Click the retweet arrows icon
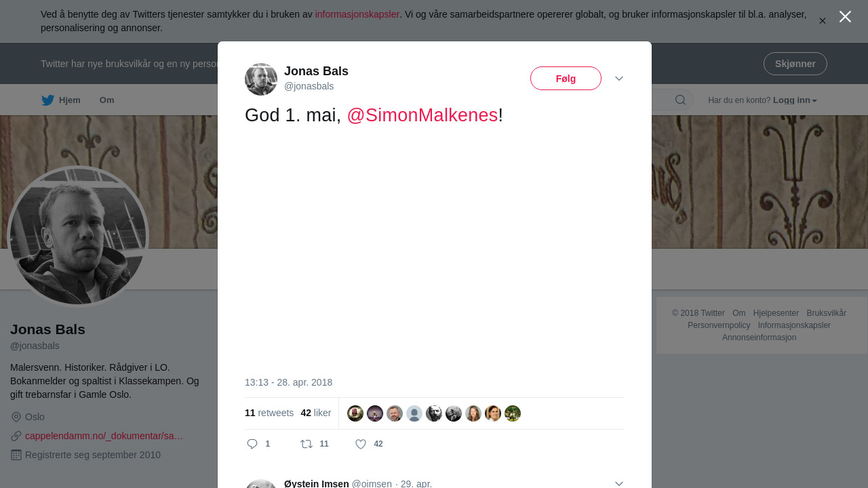 point(307,444)
